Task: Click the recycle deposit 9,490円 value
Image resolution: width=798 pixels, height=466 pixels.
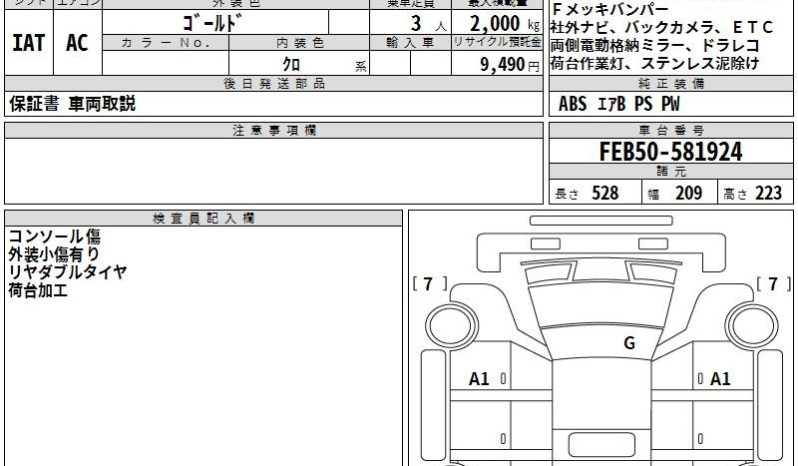Action: (509, 64)
